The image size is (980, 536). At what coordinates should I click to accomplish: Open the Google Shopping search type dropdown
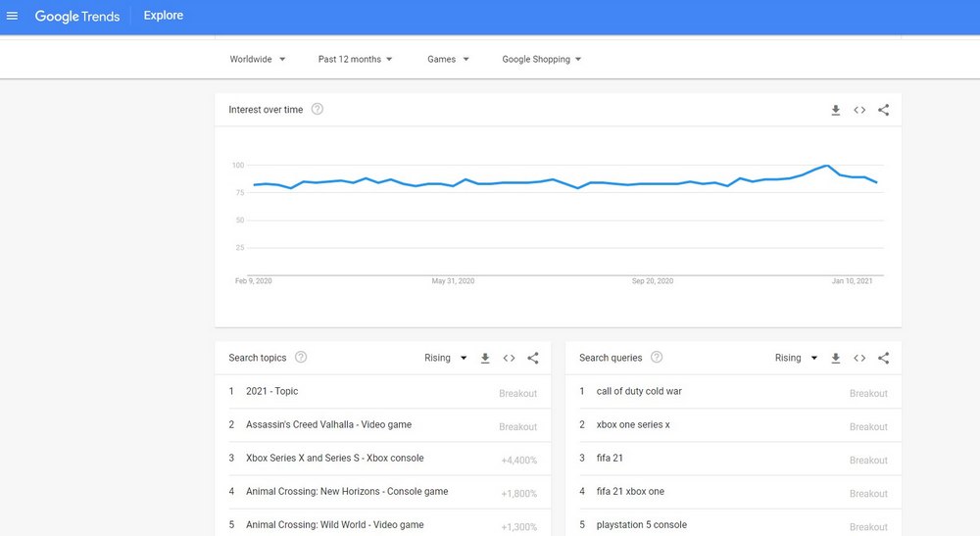coord(541,60)
